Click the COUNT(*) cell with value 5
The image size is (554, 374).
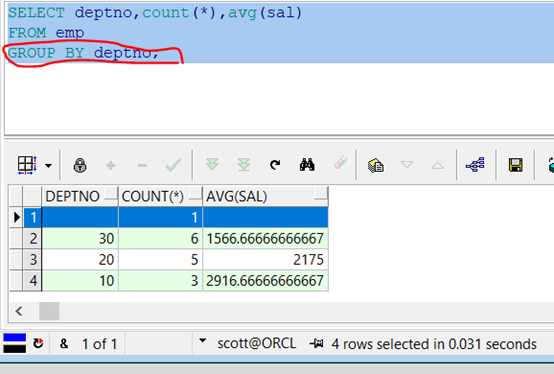(x=160, y=260)
